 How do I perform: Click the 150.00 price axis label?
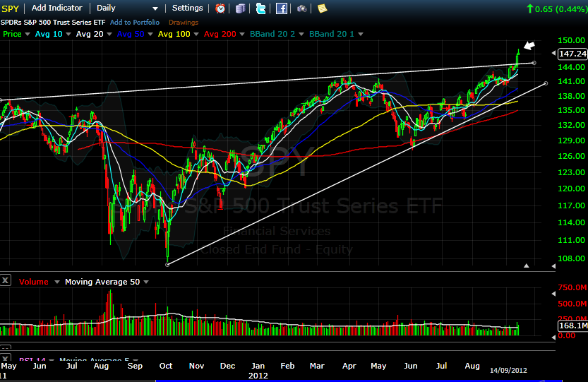572,40
